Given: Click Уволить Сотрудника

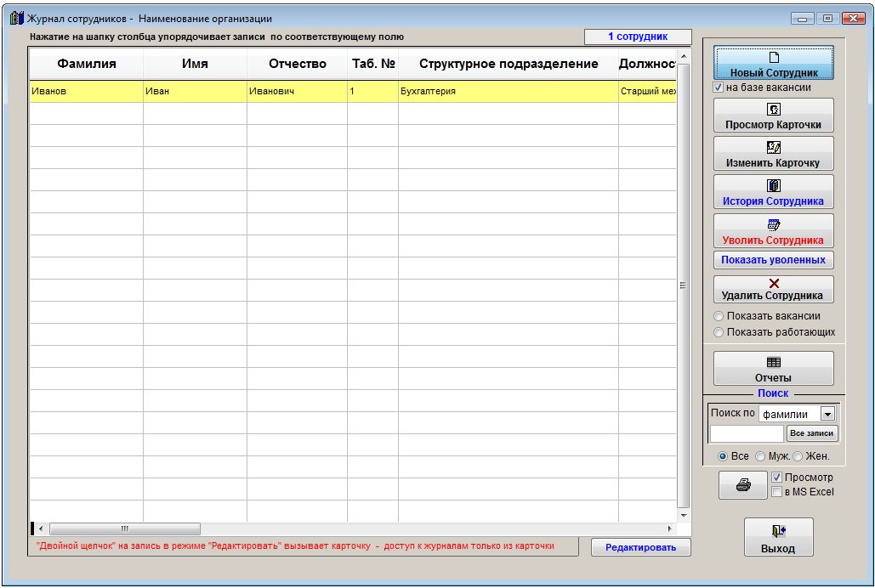Looking at the screenshot, I should tap(773, 230).
